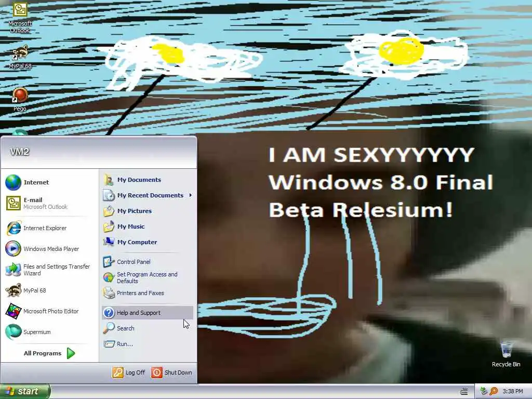Open My Pictures folder

pyautogui.click(x=147, y=211)
